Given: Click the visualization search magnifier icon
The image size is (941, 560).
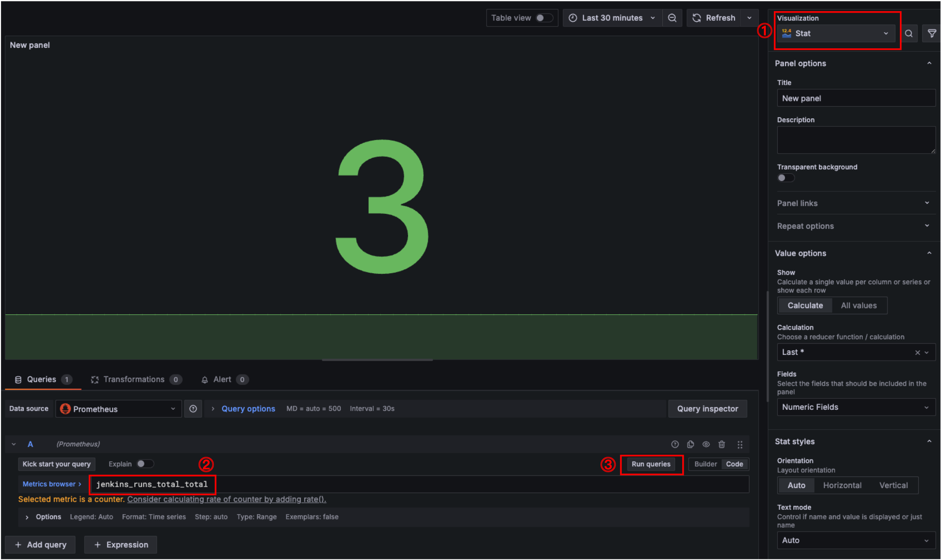Looking at the screenshot, I should click(908, 33).
